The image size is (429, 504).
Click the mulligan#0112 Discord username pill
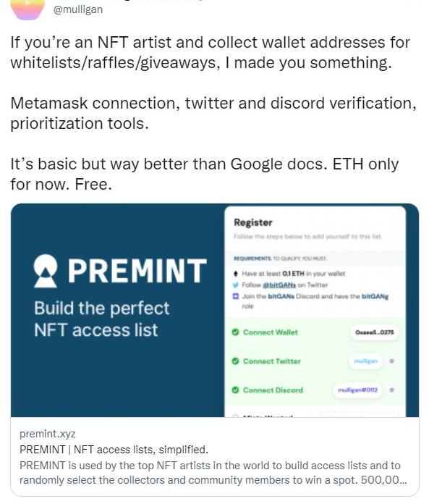click(357, 390)
